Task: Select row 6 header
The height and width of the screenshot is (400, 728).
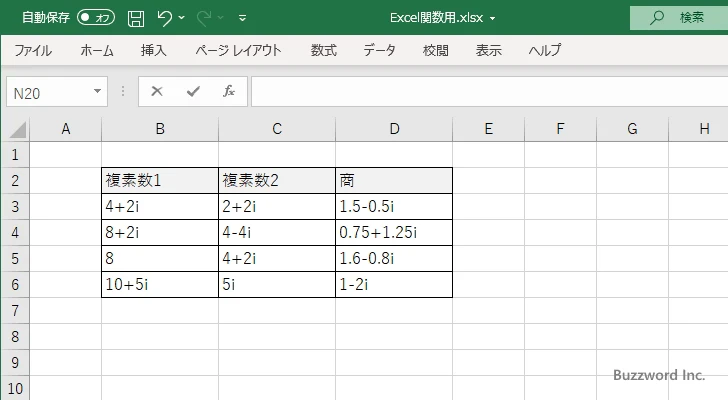Action: (15, 284)
